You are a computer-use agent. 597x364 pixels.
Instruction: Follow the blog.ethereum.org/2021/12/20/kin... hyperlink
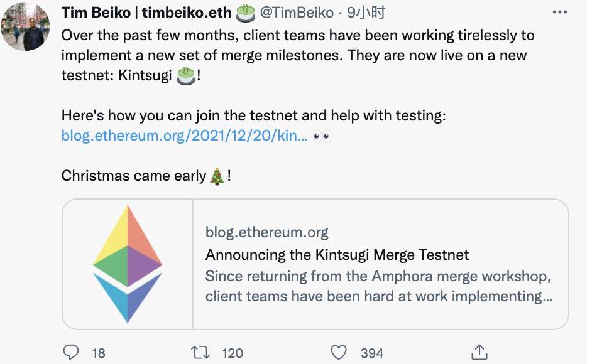[185, 136]
